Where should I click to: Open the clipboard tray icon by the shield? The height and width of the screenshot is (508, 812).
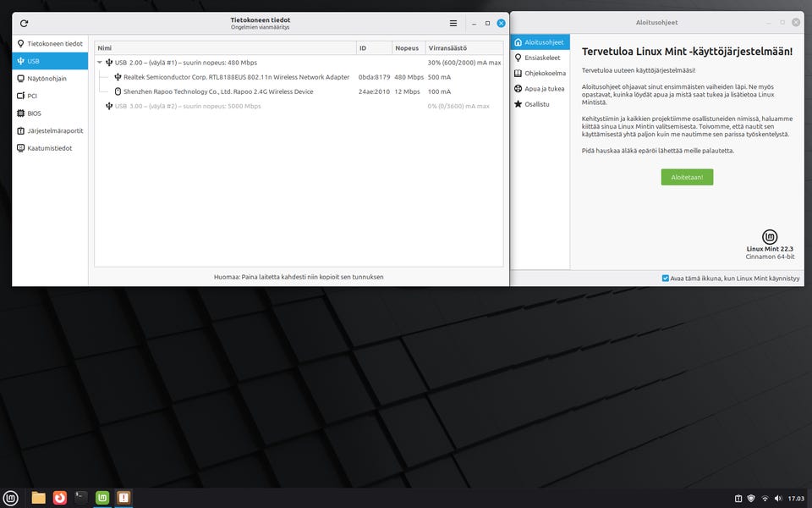click(738, 499)
